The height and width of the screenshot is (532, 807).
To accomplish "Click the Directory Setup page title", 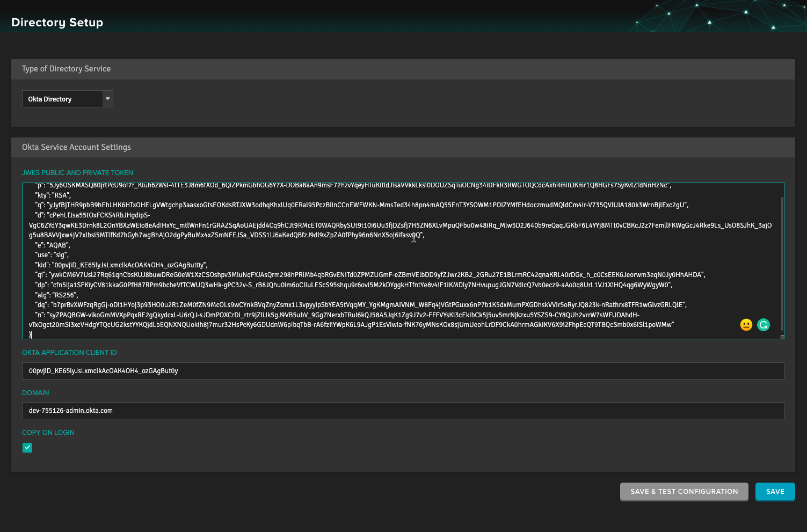I will click(57, 23).
